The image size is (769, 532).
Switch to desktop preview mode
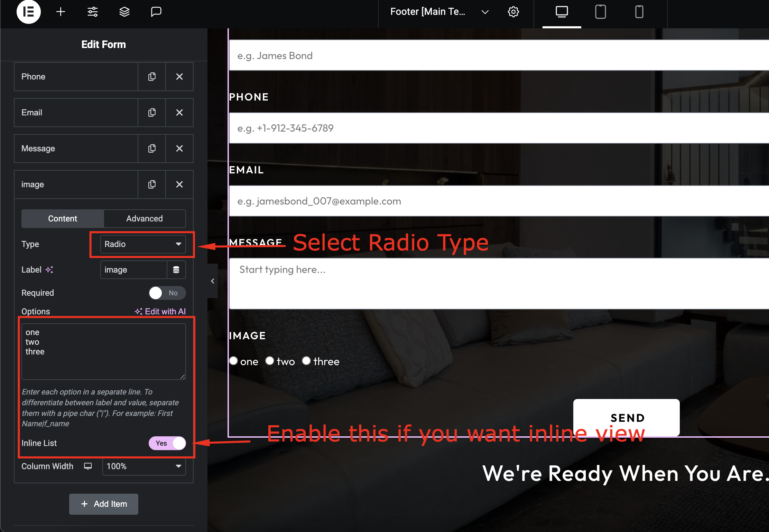coord(562,12)
